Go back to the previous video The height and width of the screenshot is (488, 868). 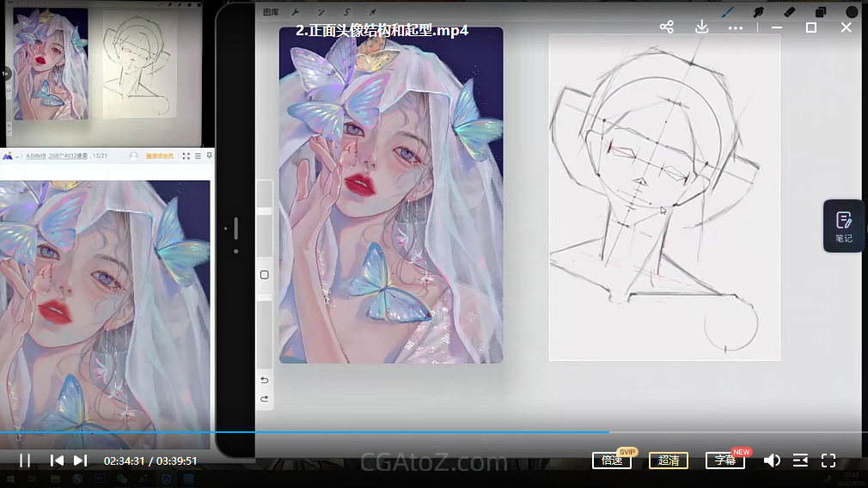pos(57,461)
